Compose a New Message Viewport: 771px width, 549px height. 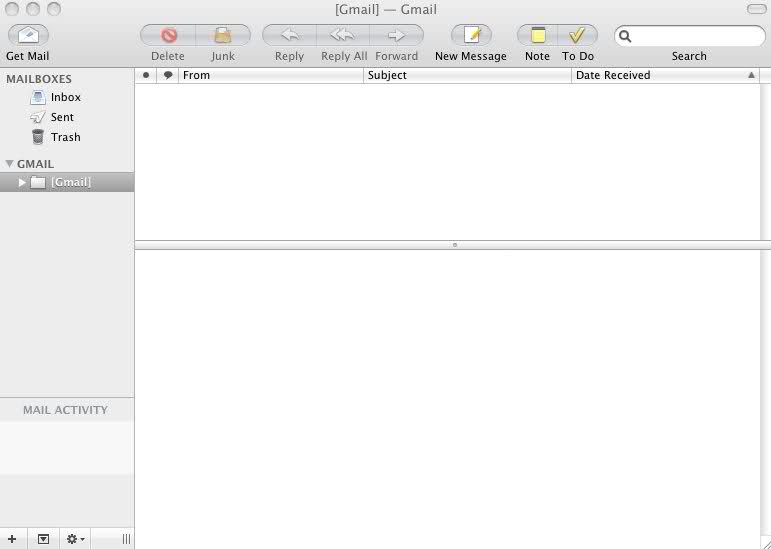pos(471,35)
